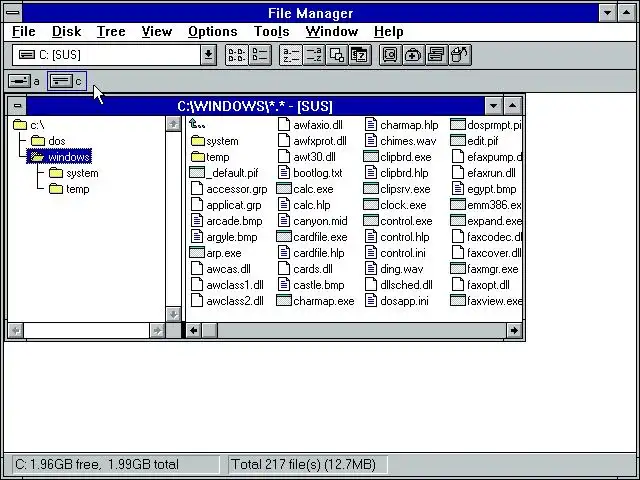Select control.exe program icon
Viewport: 640px width, 480px height.
(371, 221)
